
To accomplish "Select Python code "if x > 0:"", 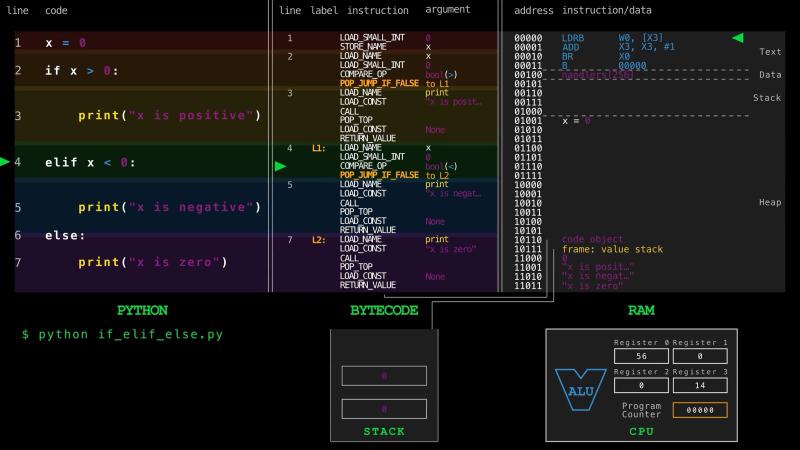I will (82, 70).
